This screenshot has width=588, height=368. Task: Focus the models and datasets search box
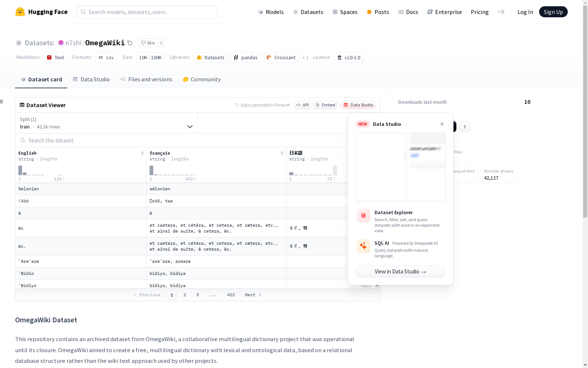pos(147,12)
